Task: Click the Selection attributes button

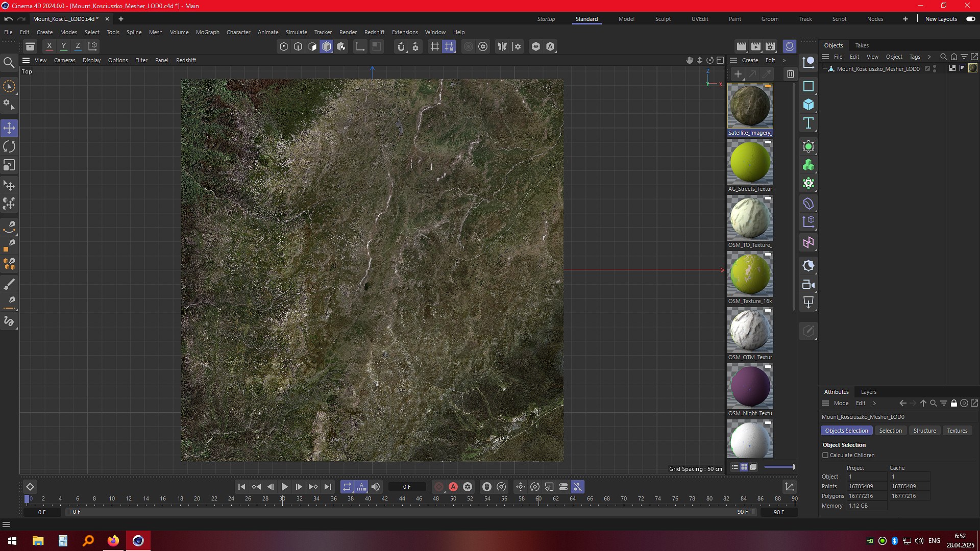Action: pos(890,431)
